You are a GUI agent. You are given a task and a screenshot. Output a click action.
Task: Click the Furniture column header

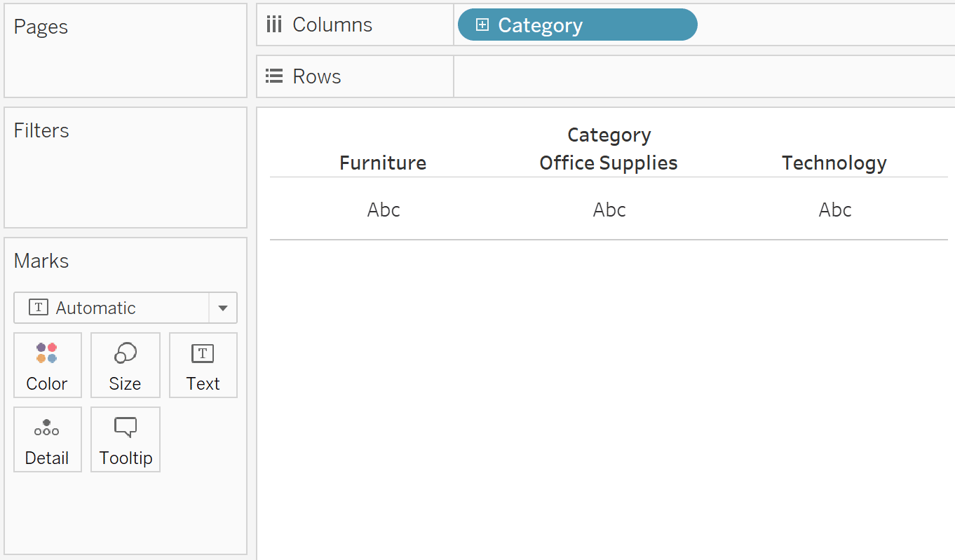pyautogui.click(x=383, y=163)
